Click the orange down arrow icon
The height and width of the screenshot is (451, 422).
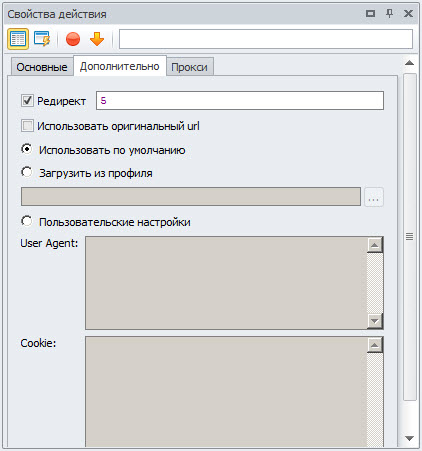pyautogui.click(x=97, y=39)
